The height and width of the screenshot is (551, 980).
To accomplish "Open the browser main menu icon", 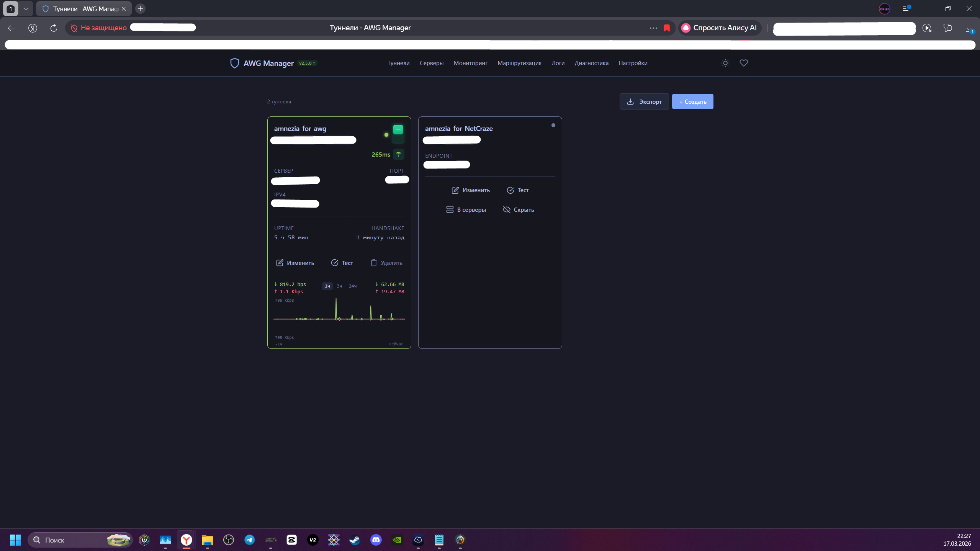I will click(906, 8).
